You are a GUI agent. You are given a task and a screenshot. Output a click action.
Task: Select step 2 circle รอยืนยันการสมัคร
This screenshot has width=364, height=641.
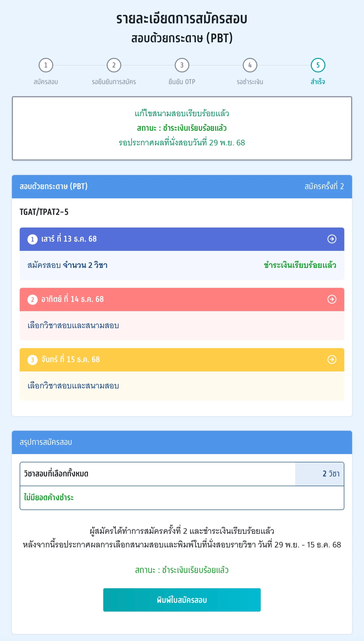click(x=114, y=65)
